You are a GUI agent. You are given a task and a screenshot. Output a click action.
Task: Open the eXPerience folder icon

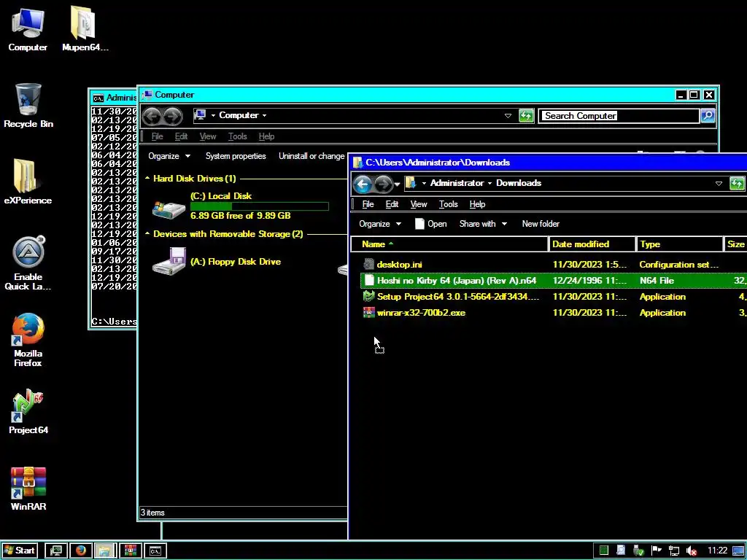click(28, 182)
